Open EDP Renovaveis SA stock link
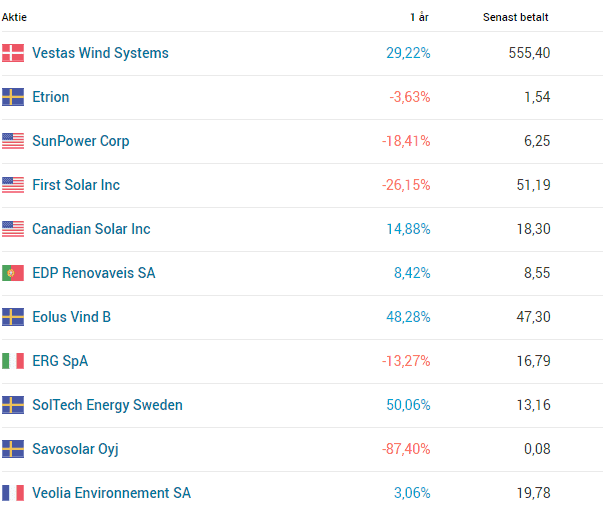 [94, 273]
